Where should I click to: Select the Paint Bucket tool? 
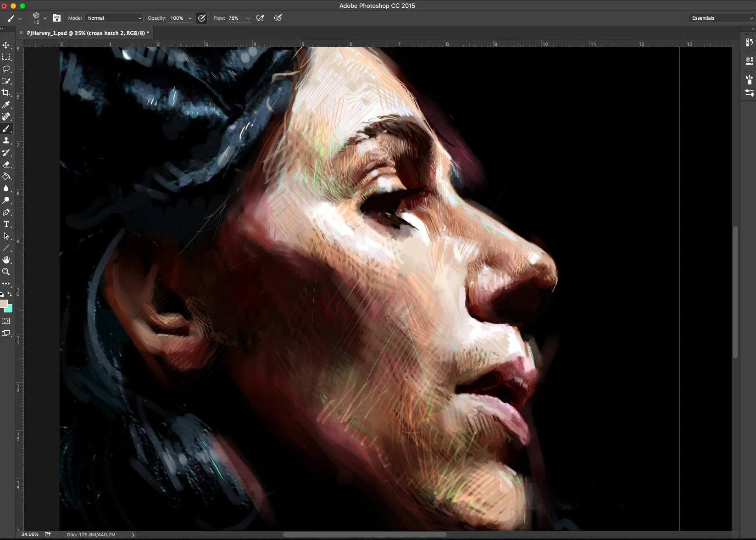(x=6, y=176)
